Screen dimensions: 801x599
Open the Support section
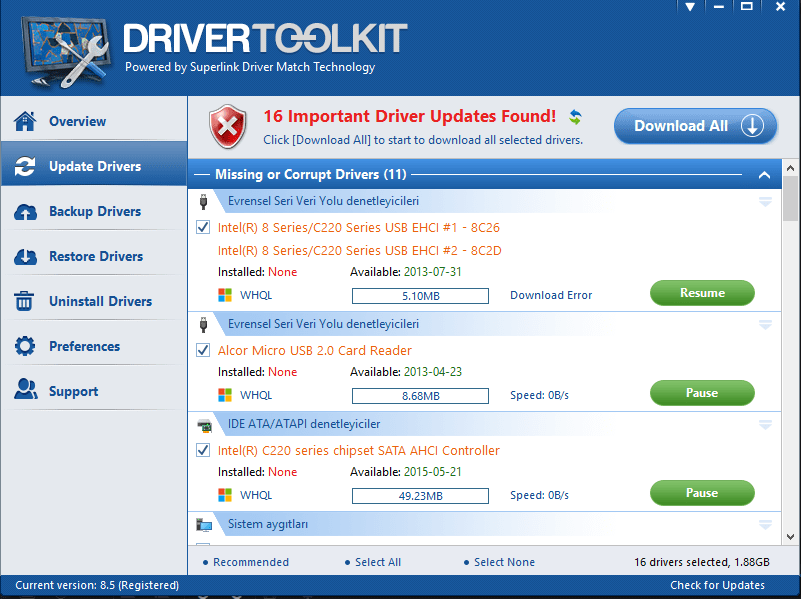(x=95, y=391)
